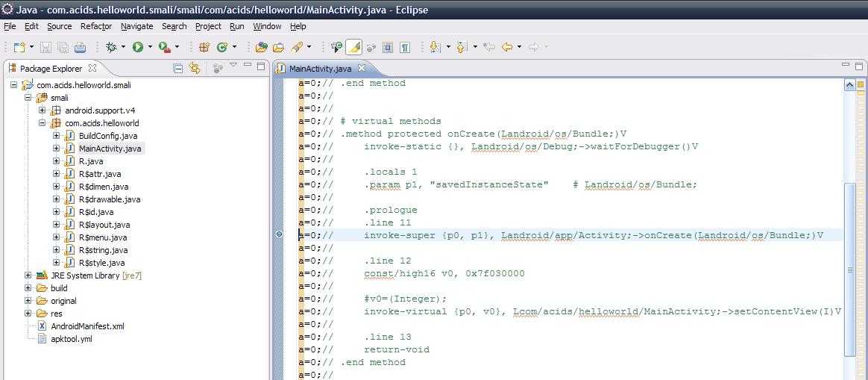Image resolution: width=868 pixels, height=380 pixels.
Task: Expand the JRE System Library node
Action: pyautogui.click(x=28, y=275)
